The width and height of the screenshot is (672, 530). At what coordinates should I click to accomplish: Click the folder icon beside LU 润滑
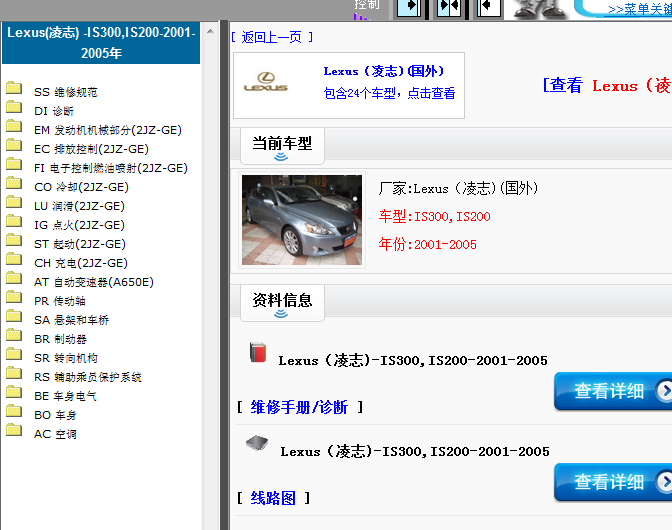click(14, 202)
